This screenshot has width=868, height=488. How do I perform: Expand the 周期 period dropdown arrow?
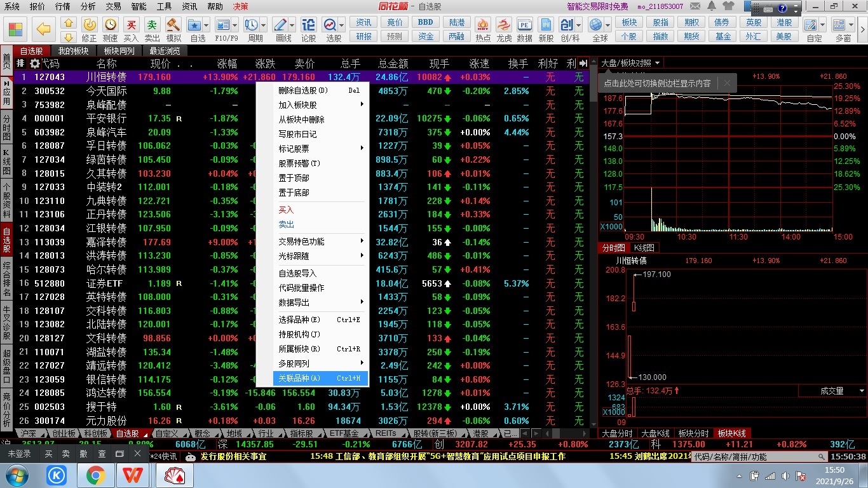pos(262,25)
